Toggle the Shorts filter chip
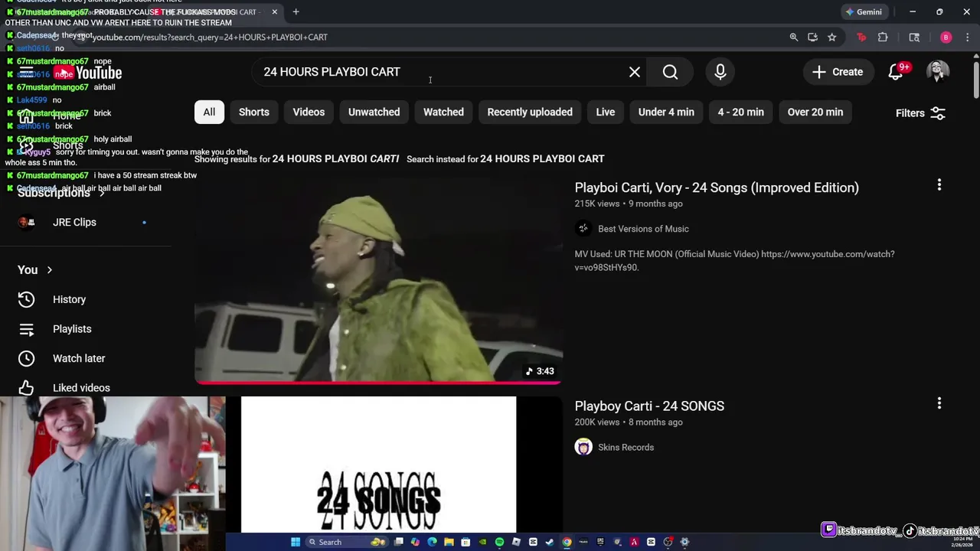Viewport: 980px width, 551px height. 254,112
